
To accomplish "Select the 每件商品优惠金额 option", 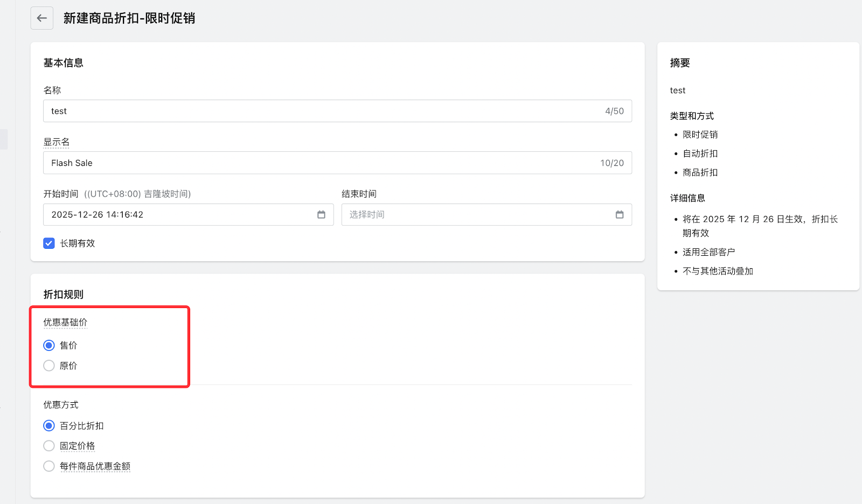I will pyautogui.click(x=49, y=466).
